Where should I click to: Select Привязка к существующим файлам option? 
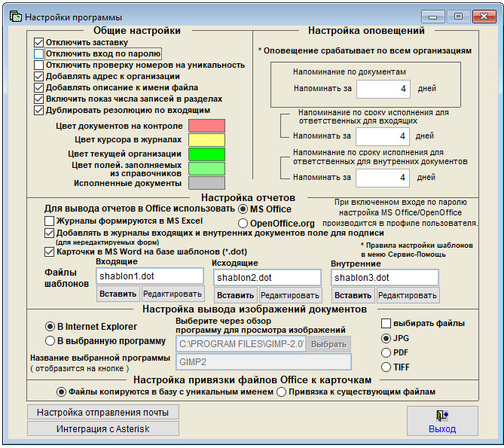point(281,392)
